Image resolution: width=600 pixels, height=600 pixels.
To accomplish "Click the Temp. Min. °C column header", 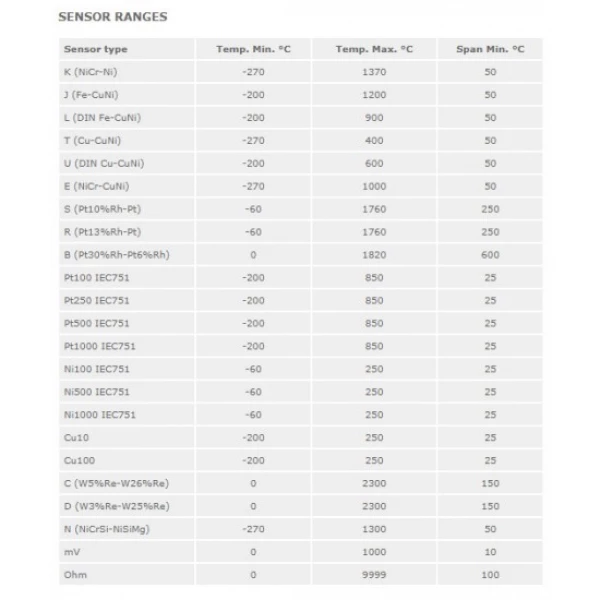I will click(253, 49).
